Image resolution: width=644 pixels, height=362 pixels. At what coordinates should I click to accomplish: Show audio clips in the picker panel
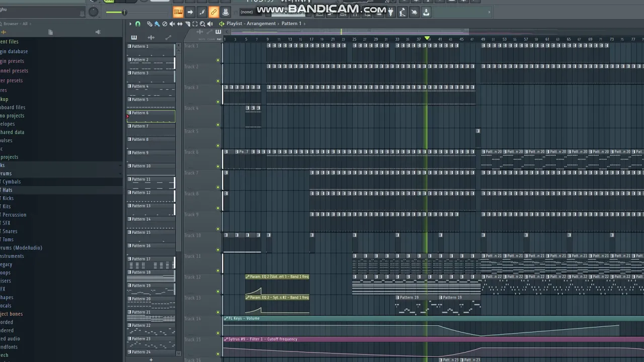tap(151, 38)
